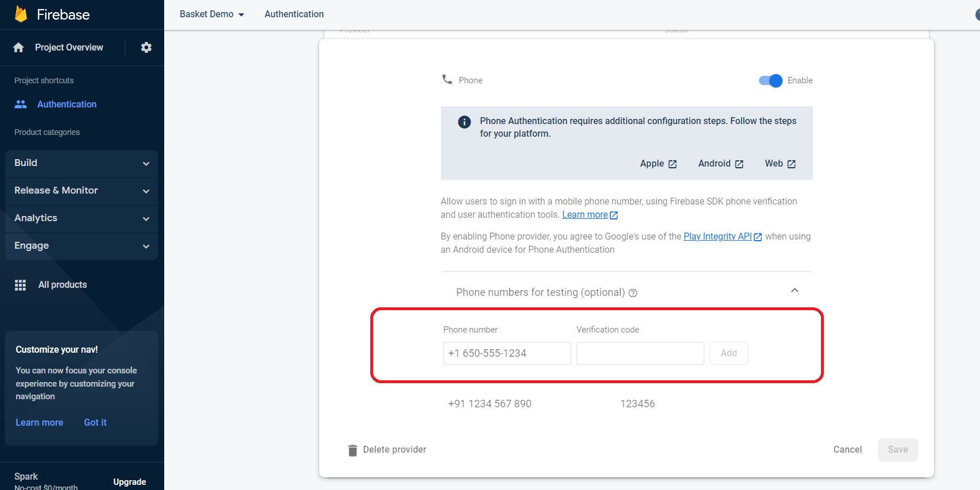The width and height of the screenshot is (980, 490).
Task: Click the info icon in configuration notice
Action: click(464, 122)
